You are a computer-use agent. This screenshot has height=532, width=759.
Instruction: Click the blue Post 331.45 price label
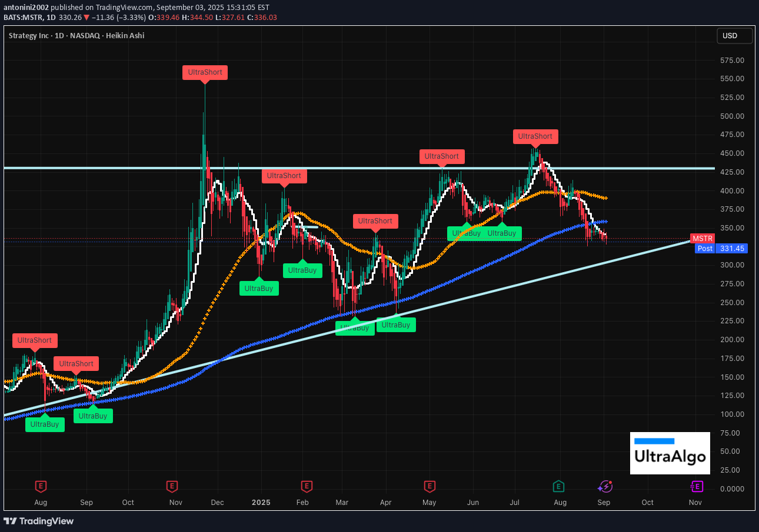tap(721, 249)
